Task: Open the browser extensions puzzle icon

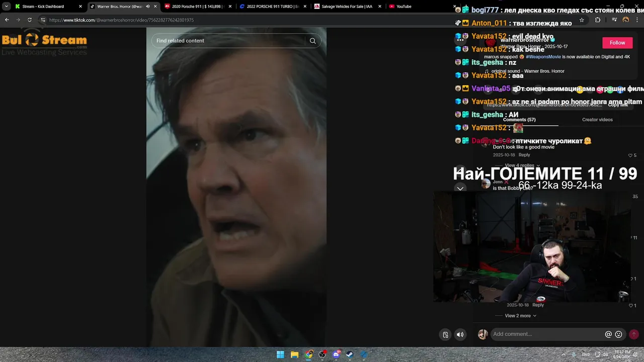Action: pyautogui.click(x=598, y=20)
